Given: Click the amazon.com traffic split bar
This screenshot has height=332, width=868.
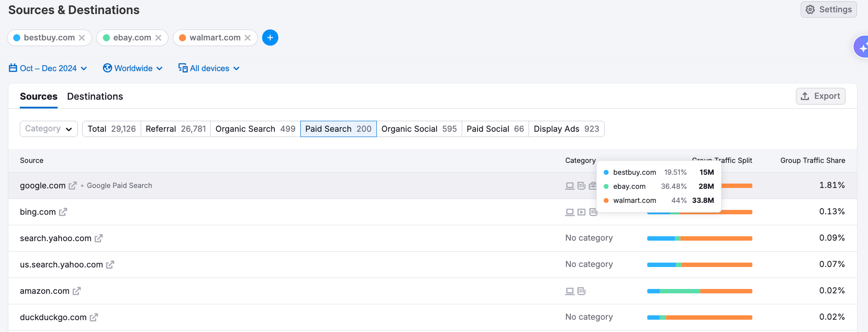Looking at the screenshot, I should tap(699, 291).
